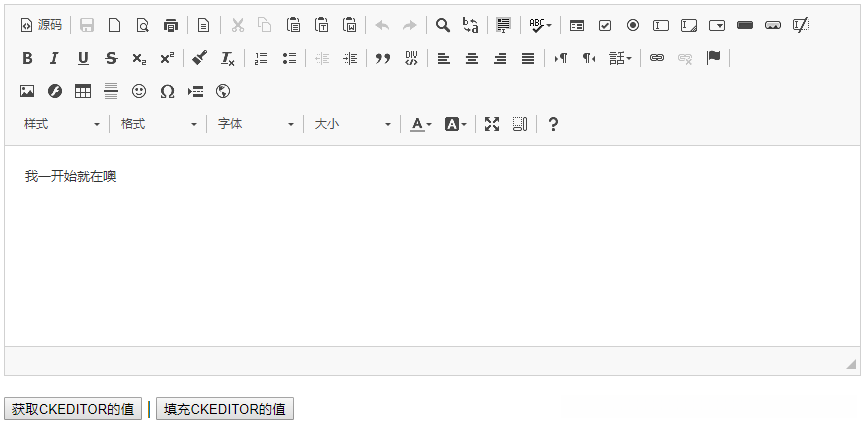Viewport: 867px width, 428px height.
Task: Insert a Smiley
Action: [139, 91]
